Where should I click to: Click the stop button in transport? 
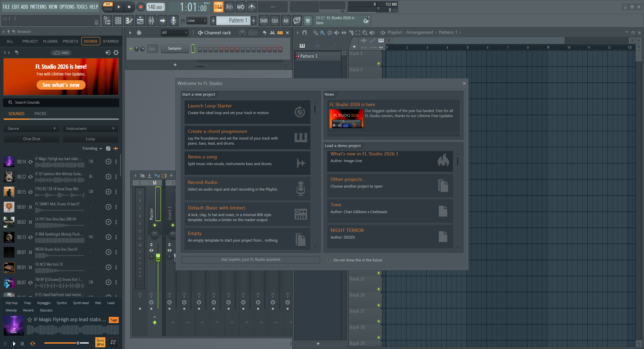coord(129,7)
